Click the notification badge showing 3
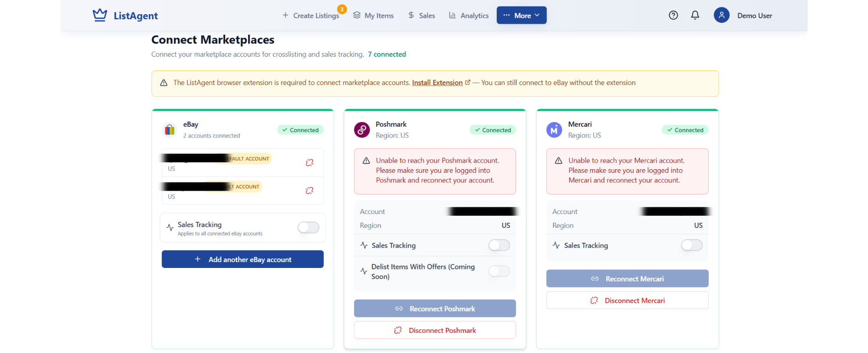The width and height of the screenshot is (868, 353). 342,9
